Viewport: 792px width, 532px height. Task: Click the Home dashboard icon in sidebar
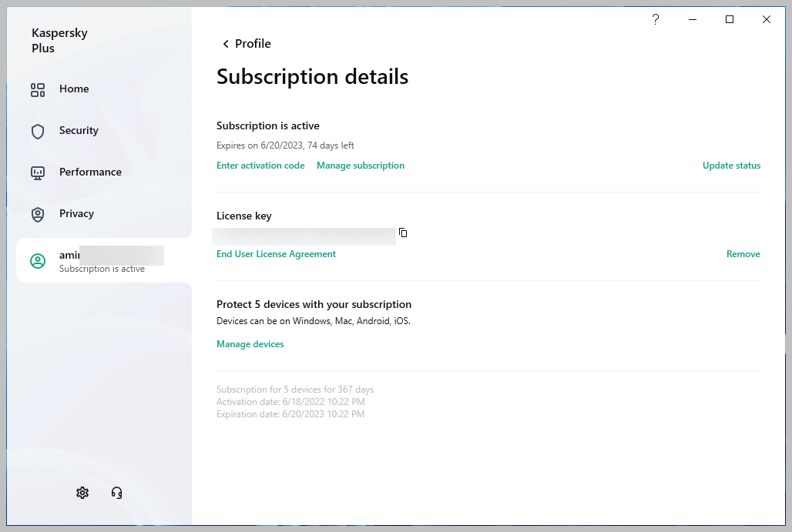[38, 90]
